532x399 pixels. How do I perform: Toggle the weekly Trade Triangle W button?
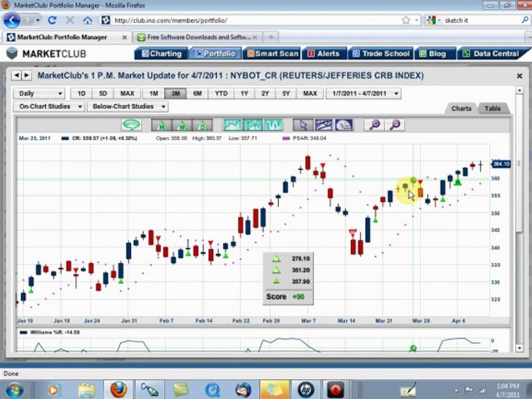click(182, 125)
